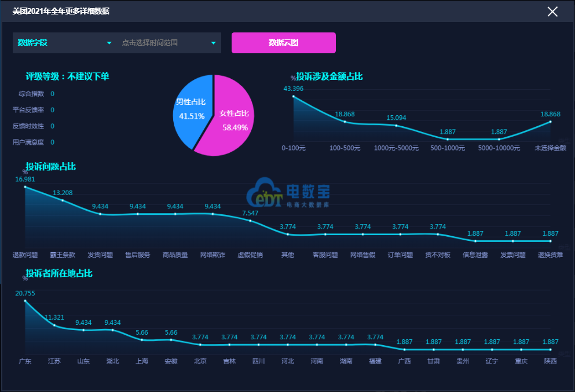
Task: Click the 陕西 data point at 1.887
Action: pyautogui.click(x=551, y=349)
